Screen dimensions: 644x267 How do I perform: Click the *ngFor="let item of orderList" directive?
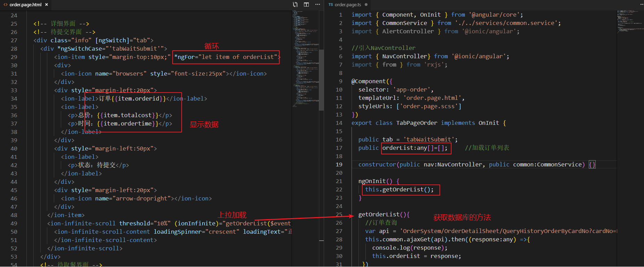click(x=225, y=57)
